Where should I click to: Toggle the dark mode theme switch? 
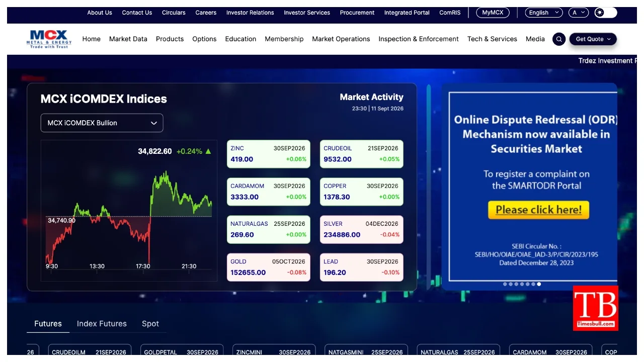tap(605, 13)
